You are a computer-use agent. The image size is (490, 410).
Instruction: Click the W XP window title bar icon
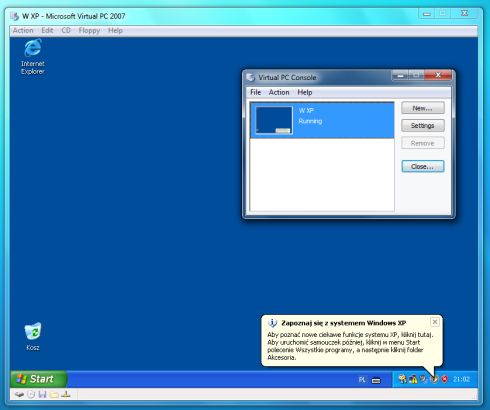14,16
